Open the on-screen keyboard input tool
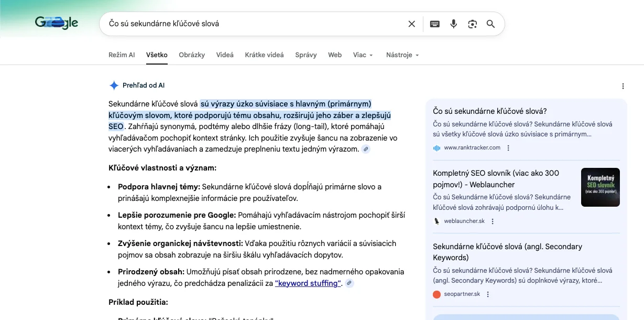The height and width of the screenshot is (320, 644). pyautogui.click(x=434, y=24)
